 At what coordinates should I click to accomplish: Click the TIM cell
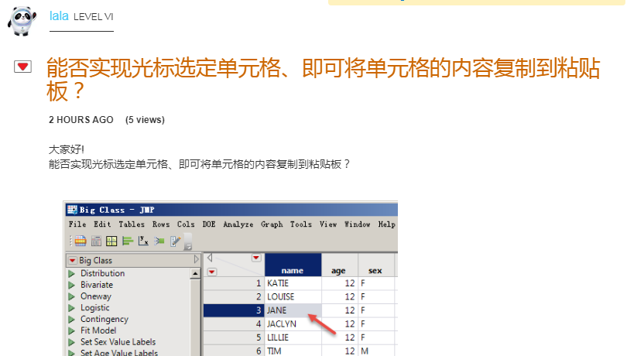point(293,351)
